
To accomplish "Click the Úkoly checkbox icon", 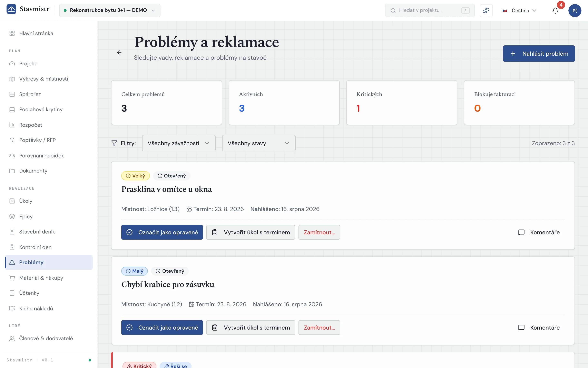I will tap(12, 201).
